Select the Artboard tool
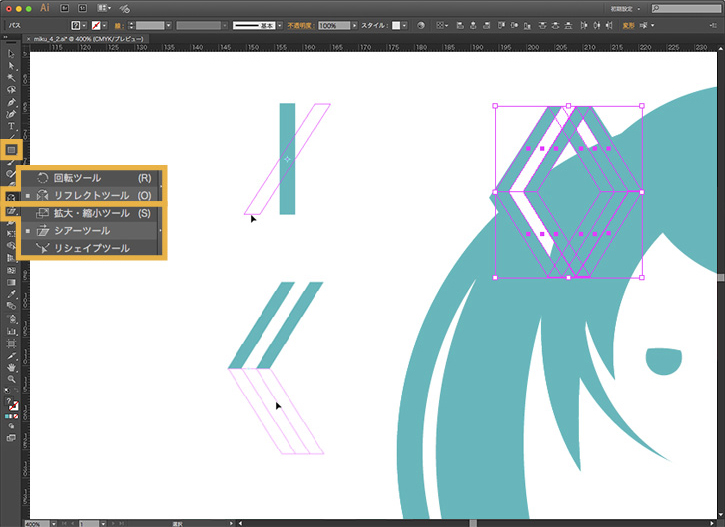The width and height of the screenshot is (725, 527). point(11,343)
